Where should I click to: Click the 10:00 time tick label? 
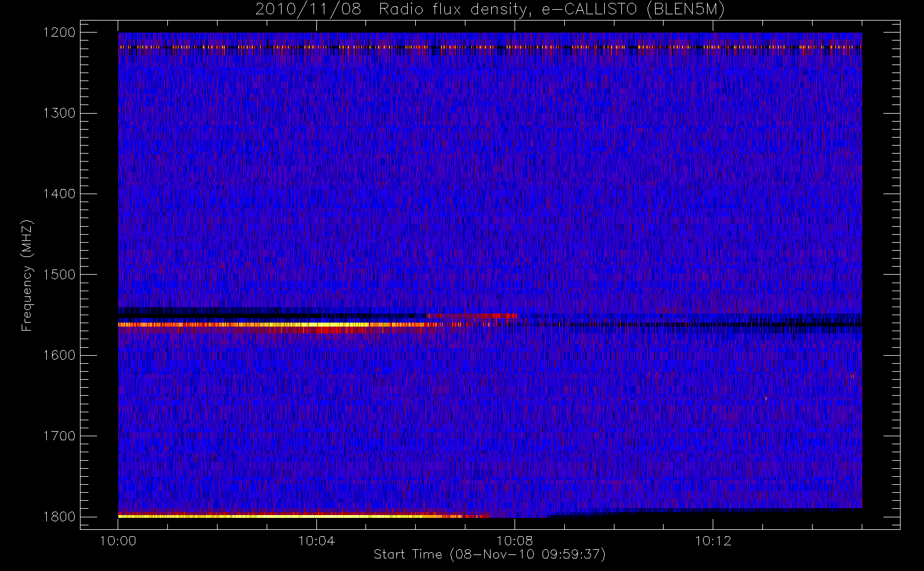pyautogui.click(x=118, y=541)
